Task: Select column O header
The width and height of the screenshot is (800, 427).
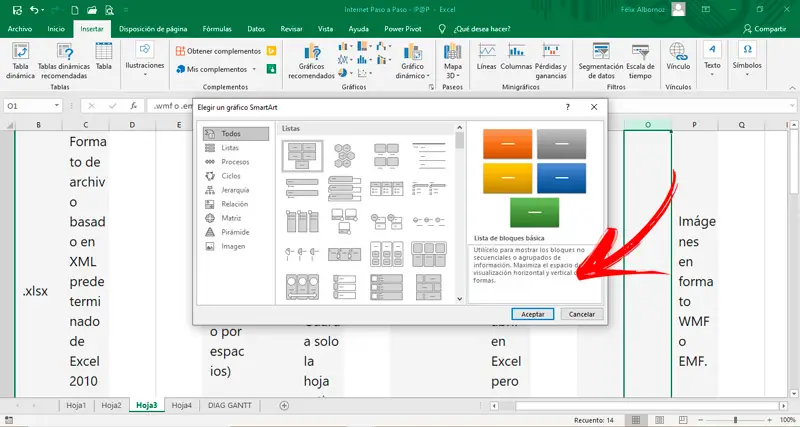Action: coord(647,125)
